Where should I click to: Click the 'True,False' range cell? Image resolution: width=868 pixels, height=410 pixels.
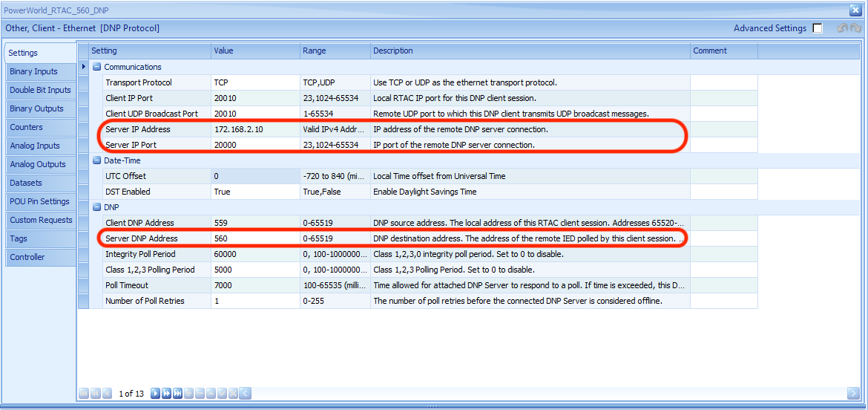pyautogui.click(x=335, y=192)
